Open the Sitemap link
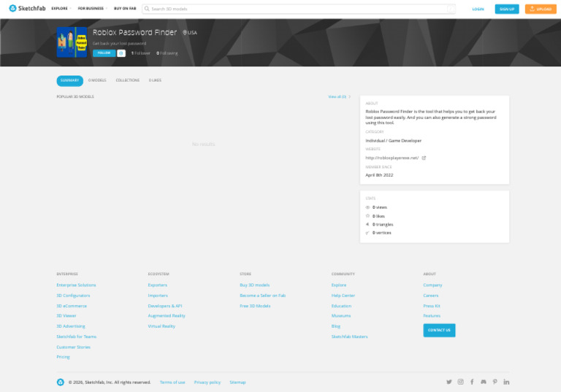This screenshot has width=561, height=392. (237, 383)
